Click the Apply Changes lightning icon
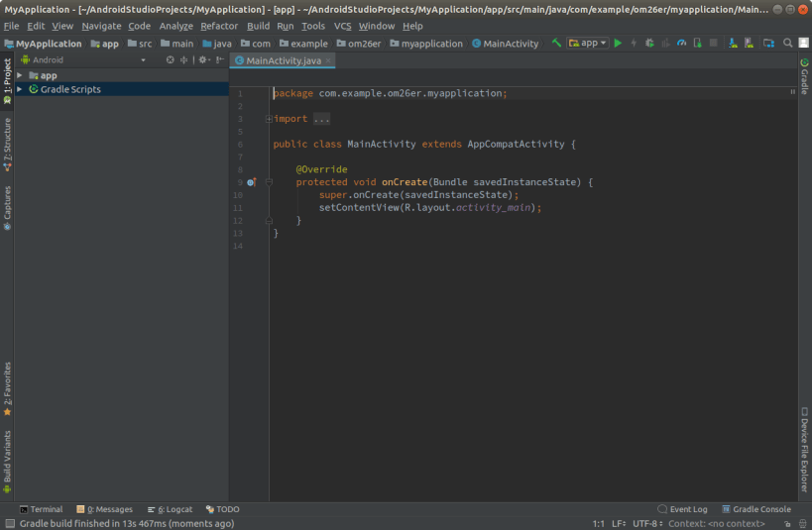 point(634,44)
